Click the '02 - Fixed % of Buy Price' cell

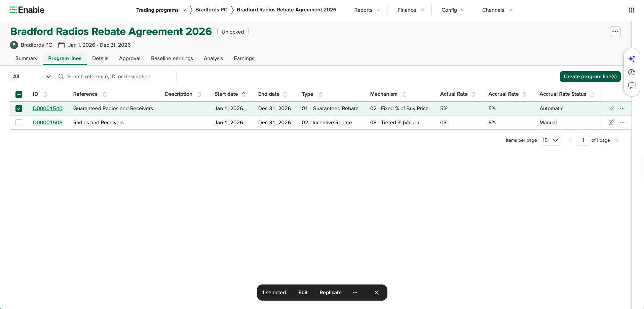pos(400,108)
